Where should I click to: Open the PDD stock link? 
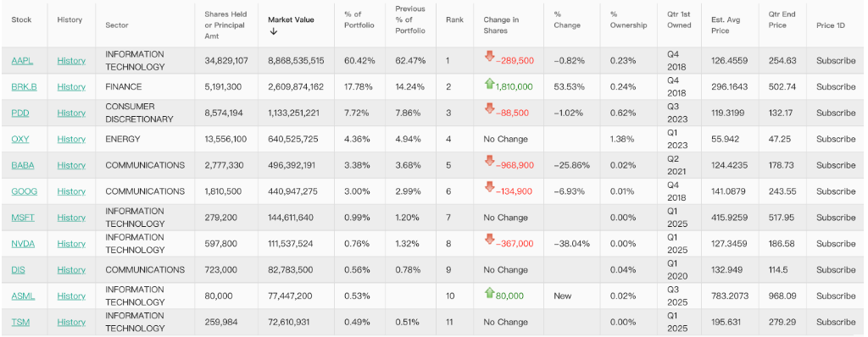(20, 113)
